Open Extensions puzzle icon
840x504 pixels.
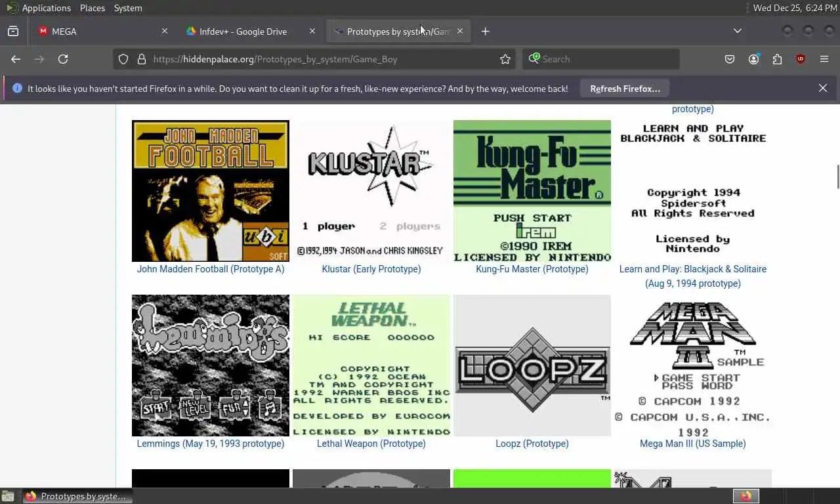(x=777, y=59)
